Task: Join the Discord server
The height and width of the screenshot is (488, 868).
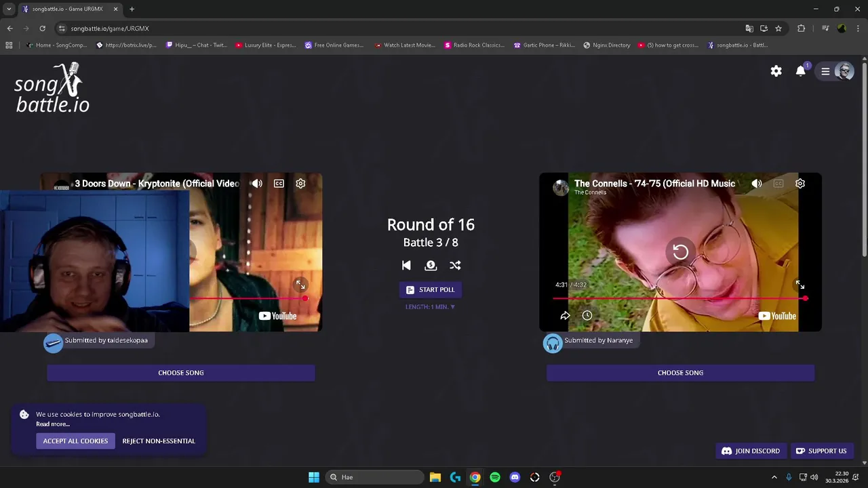Action: (751, 451)
